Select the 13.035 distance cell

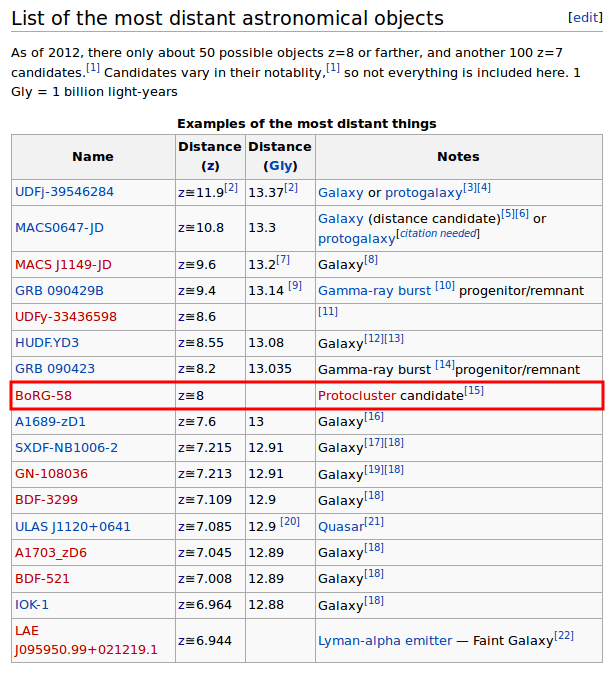pyautogui.click(x=280, y=369)
